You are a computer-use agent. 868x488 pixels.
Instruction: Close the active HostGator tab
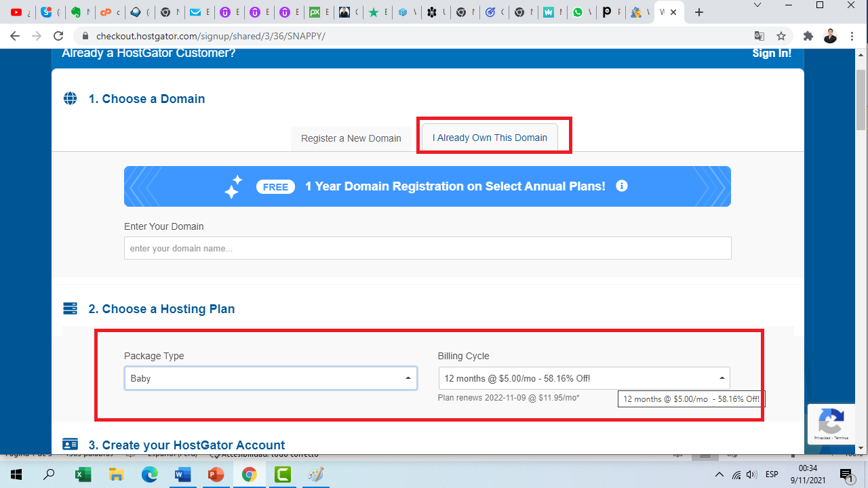pos(673,12)
